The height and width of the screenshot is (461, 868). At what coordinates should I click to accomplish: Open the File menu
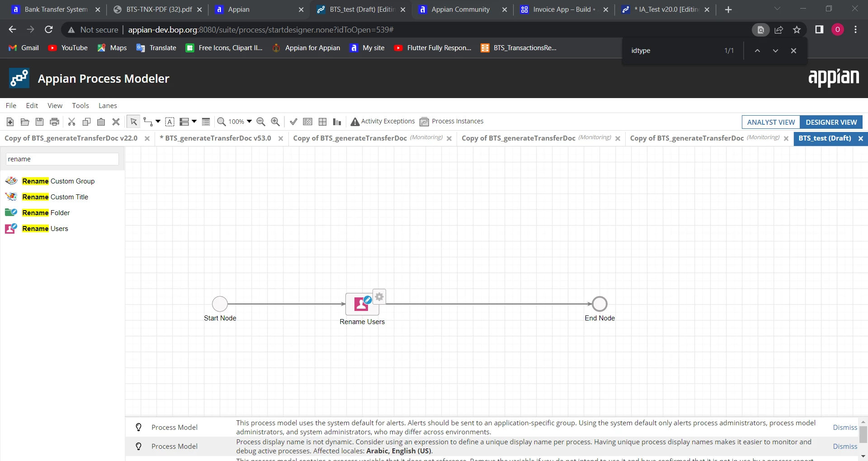pos(11,105)
